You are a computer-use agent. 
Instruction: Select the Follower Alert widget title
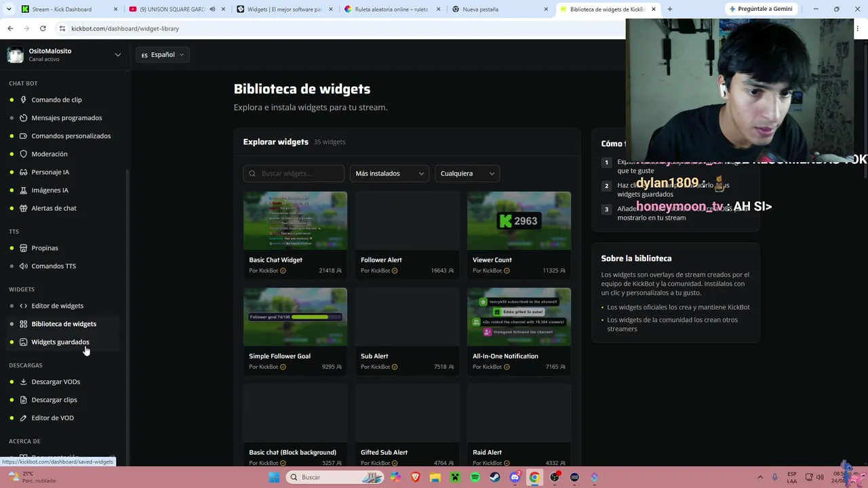pos(381,260)
